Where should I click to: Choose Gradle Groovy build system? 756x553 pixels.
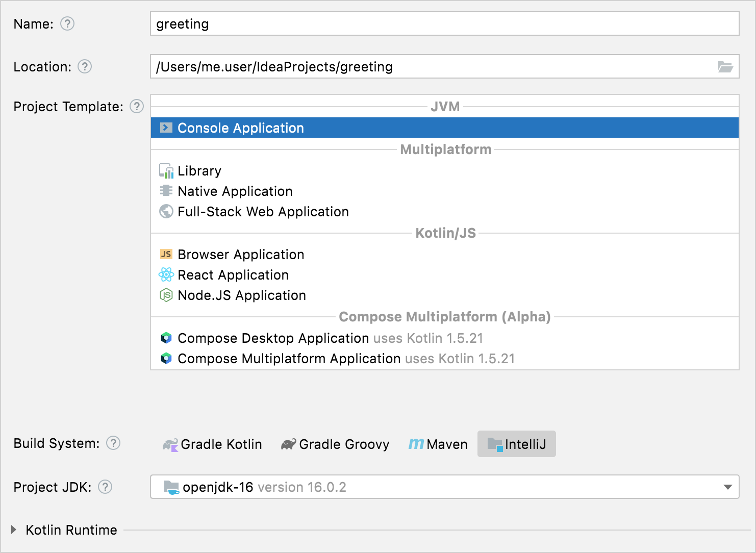pyautogui.click(x=335, y=444)
